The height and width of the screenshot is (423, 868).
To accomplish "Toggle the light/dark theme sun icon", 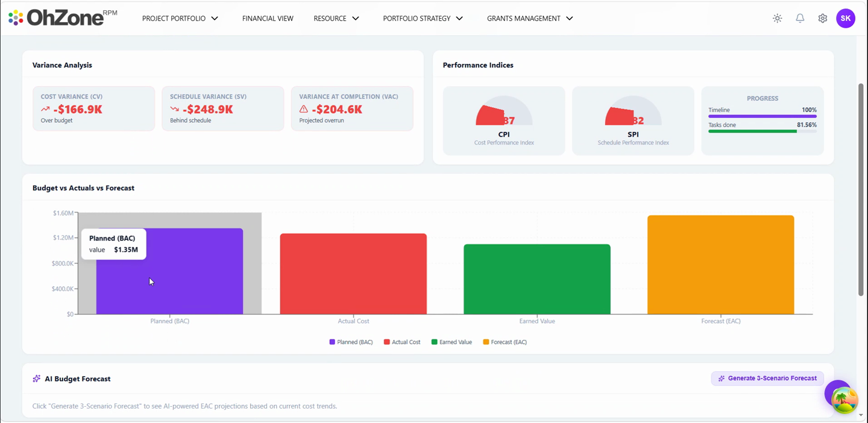I will coord(778,18).
